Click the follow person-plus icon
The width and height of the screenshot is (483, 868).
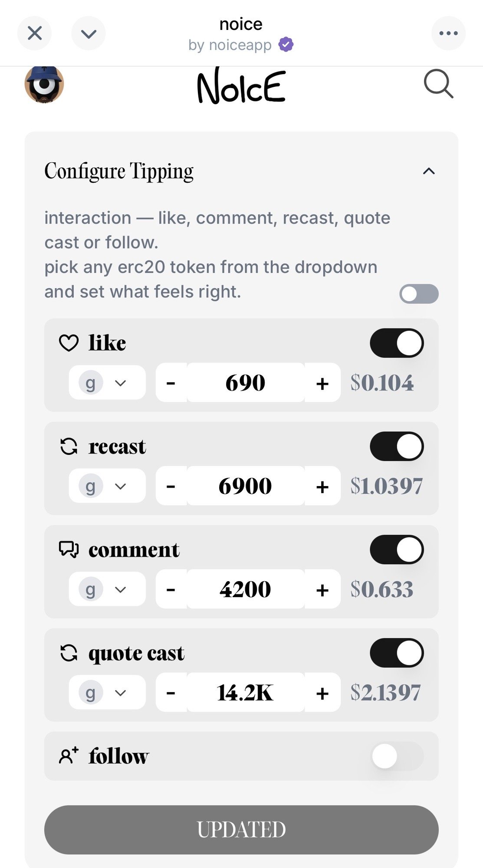[x=69, y=756]
